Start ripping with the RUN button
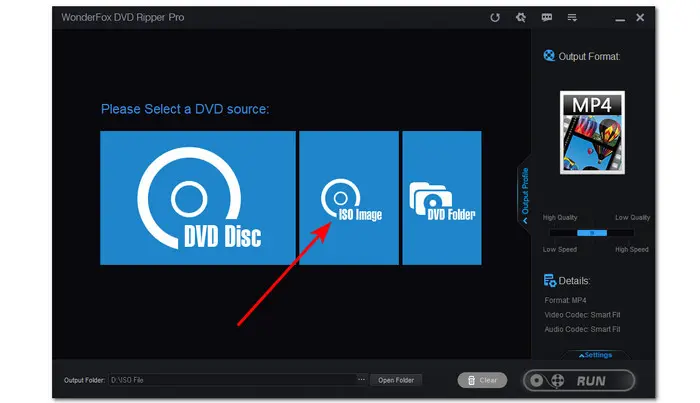The width and height of the screenshot is (700, 403). pos(579,381)
